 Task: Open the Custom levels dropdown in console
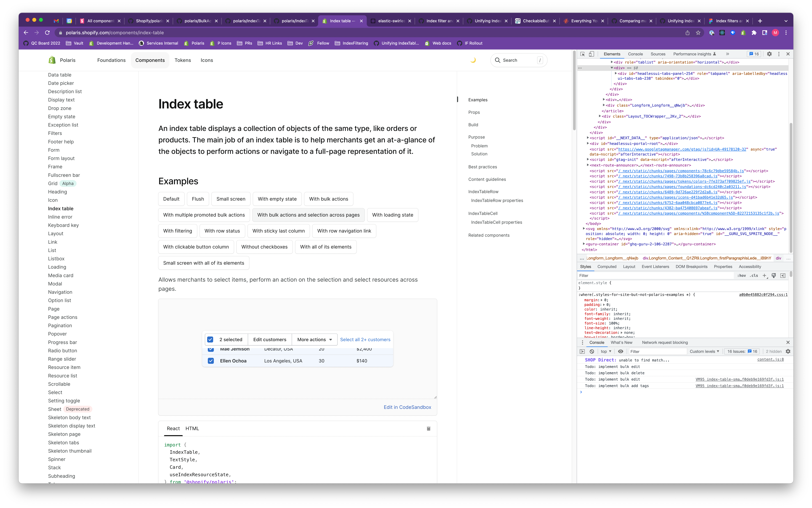(x=704, y=351)
